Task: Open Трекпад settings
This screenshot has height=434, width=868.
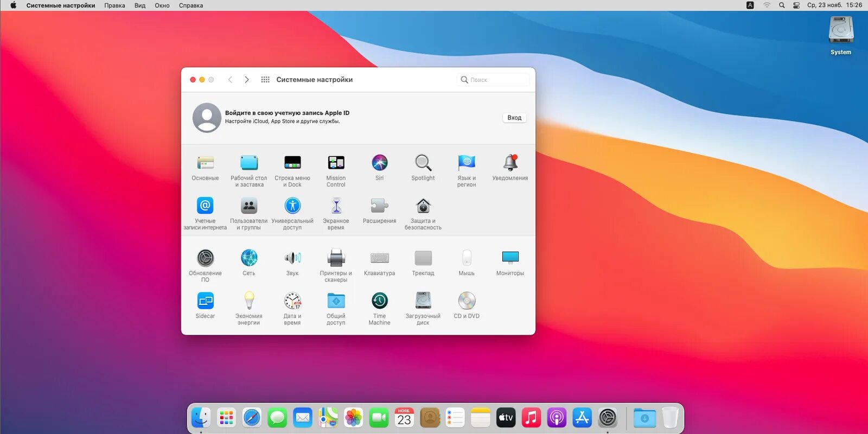Action: coord(423,263)
